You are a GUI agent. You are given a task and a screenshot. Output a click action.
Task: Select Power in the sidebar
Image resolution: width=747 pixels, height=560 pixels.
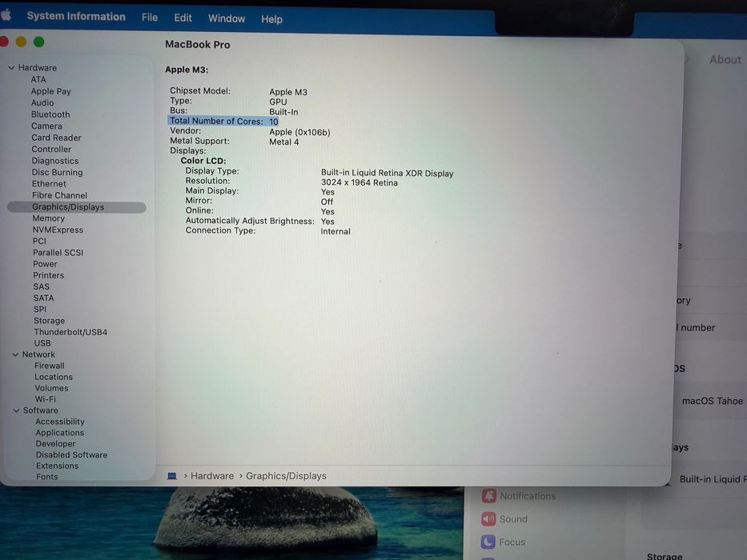46,264
